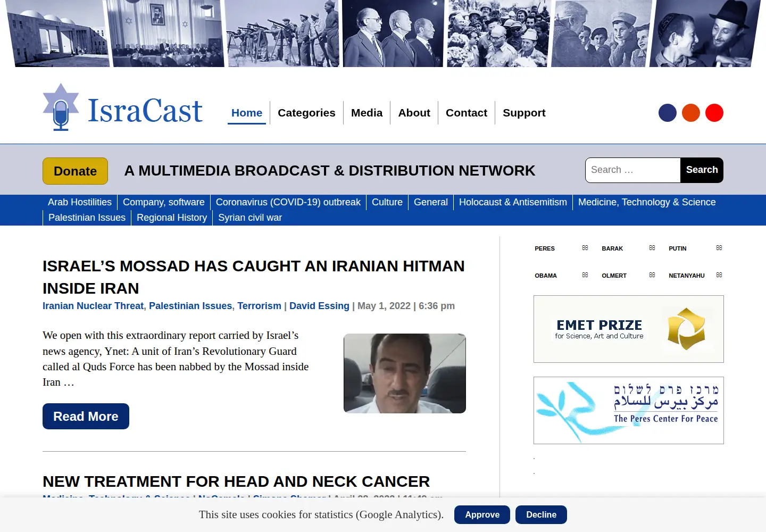Open the Arab Hostilities category
The image size is (766, 532).
(x=80, y=202)
